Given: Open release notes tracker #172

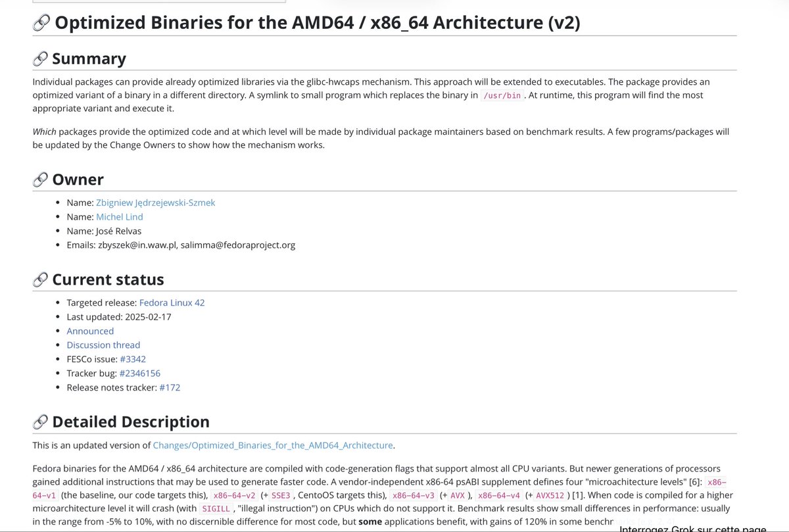Looking at the screenshot, I should point(170,387).
